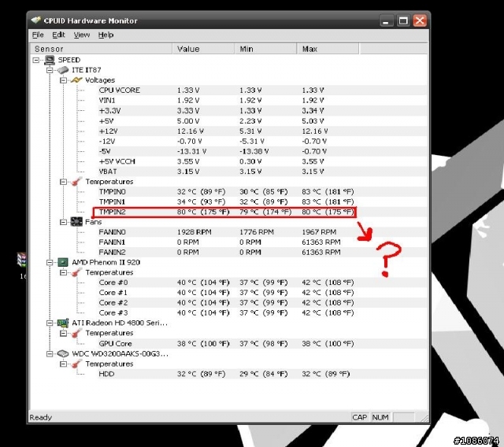Select the VBAT row

pyautogui.click(x=262, y=172)
